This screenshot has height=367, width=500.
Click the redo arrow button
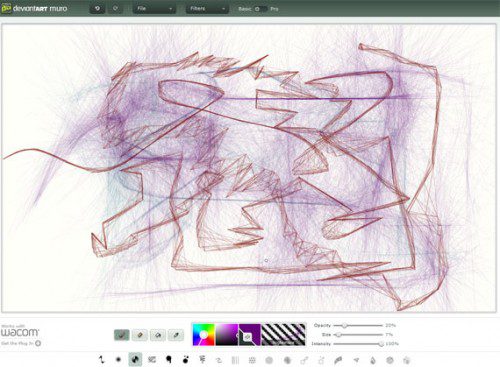[115, 8]
